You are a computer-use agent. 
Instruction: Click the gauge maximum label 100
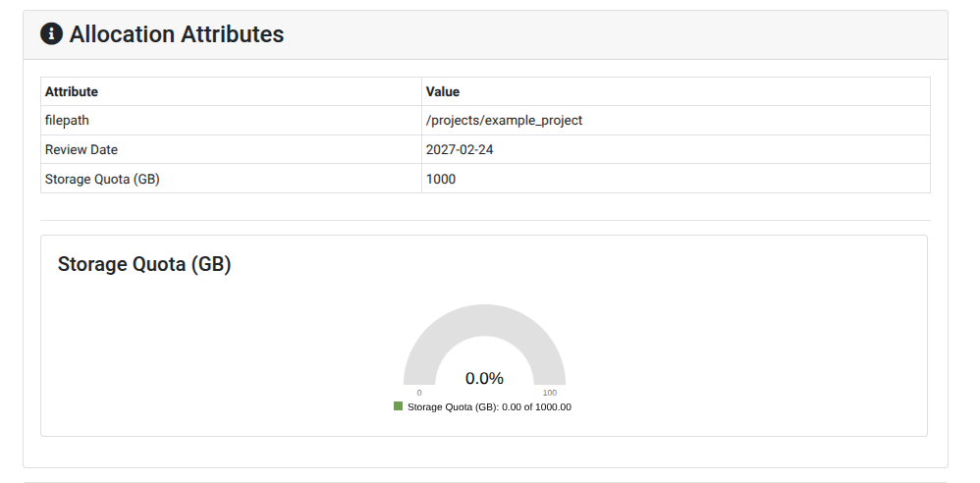point(550,392)
